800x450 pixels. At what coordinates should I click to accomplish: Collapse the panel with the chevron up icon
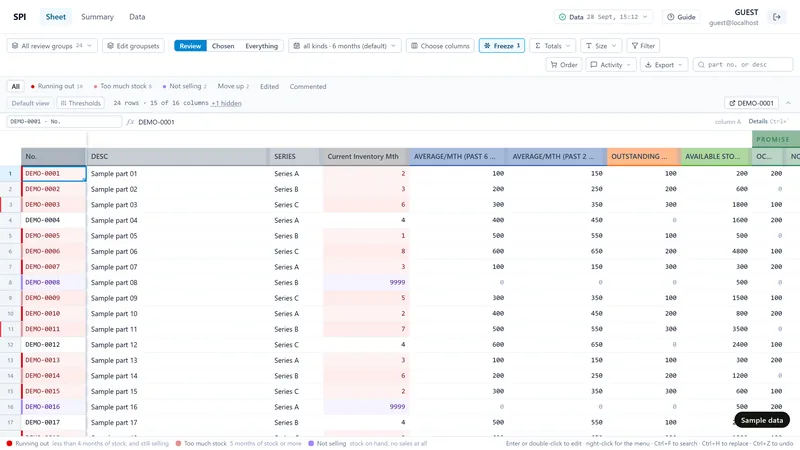tap(788, 103)
